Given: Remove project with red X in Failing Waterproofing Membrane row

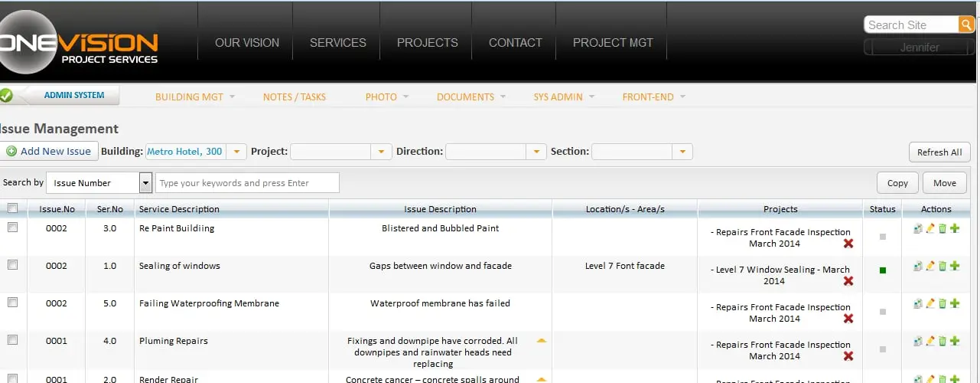Looking at the screenshot, I should click(x=848, y=319).
